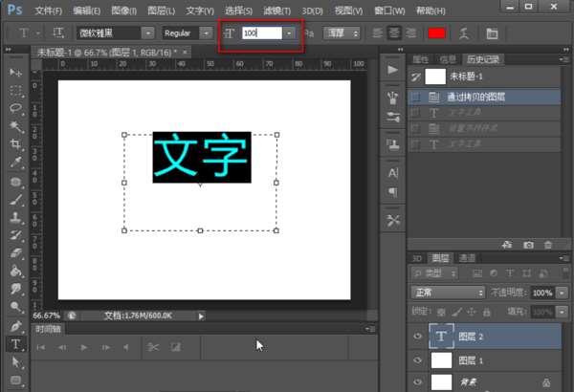This screenshot has height=392, width=574.
Task: Open the Type tool preset picker arrow
Action: pyautogui.click(x=38, y=33)
